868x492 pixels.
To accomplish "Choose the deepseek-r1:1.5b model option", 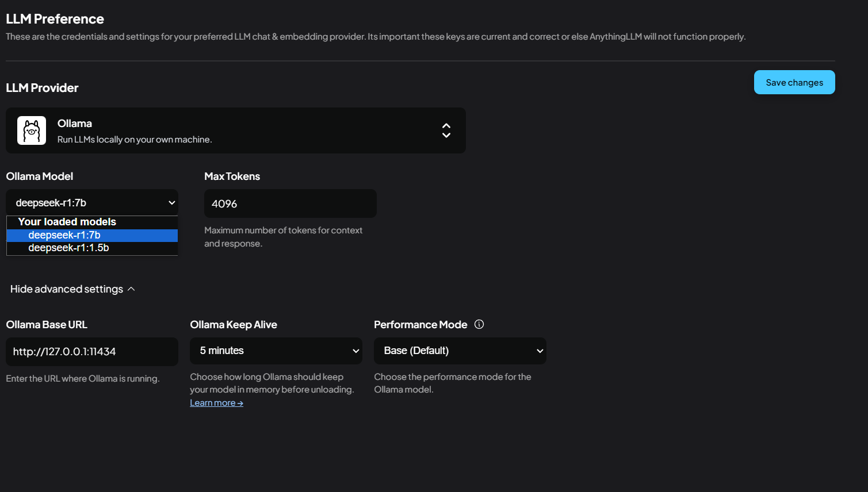I will pyautogui.click(x=68, y=248).
